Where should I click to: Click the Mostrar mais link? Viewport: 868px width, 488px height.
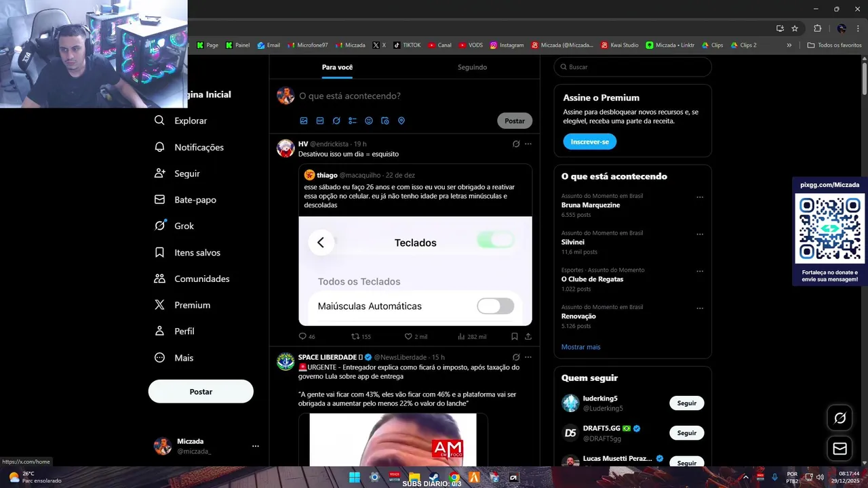pos(580,347)
